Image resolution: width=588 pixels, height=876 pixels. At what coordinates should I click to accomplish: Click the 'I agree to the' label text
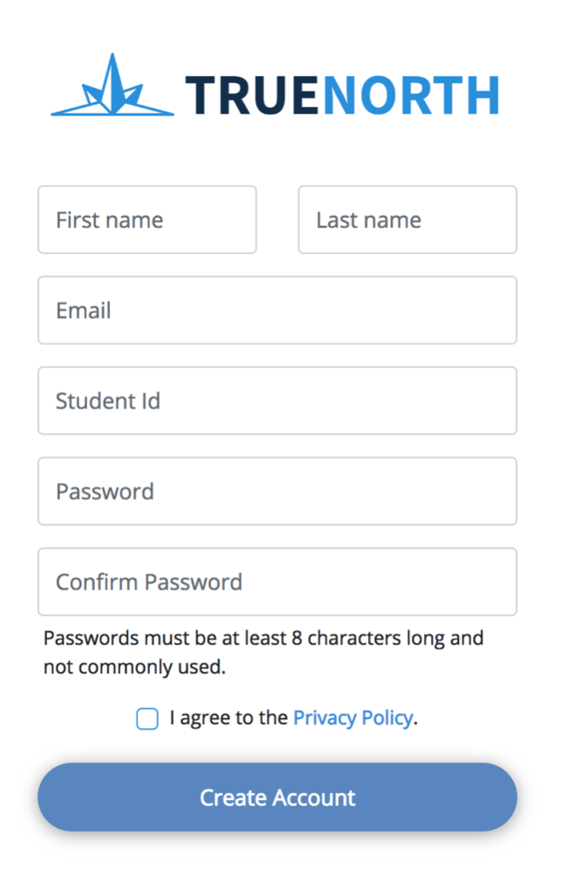point(229,717)
